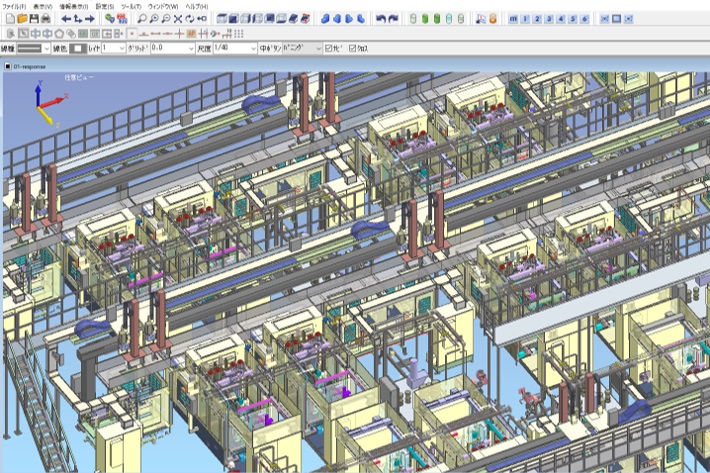Select the numbered view 3 button
The height and width of the screenshot is (473, 710).
pos(549,19)
